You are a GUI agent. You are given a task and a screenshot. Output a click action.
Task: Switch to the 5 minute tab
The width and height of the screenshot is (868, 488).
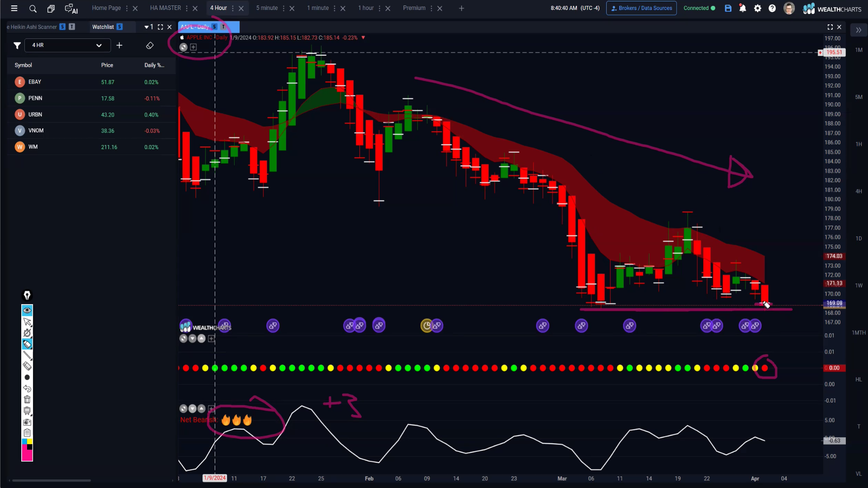click(267, 8)
